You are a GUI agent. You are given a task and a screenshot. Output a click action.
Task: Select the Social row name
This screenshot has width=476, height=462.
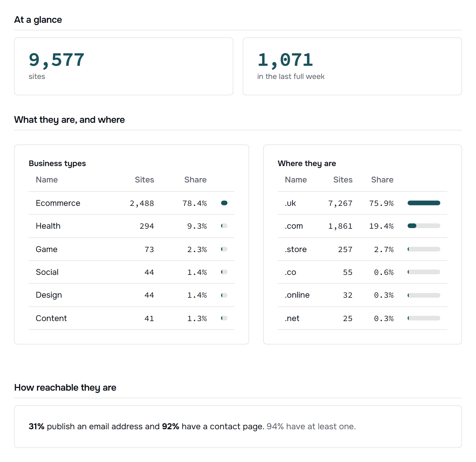point(47,272)
